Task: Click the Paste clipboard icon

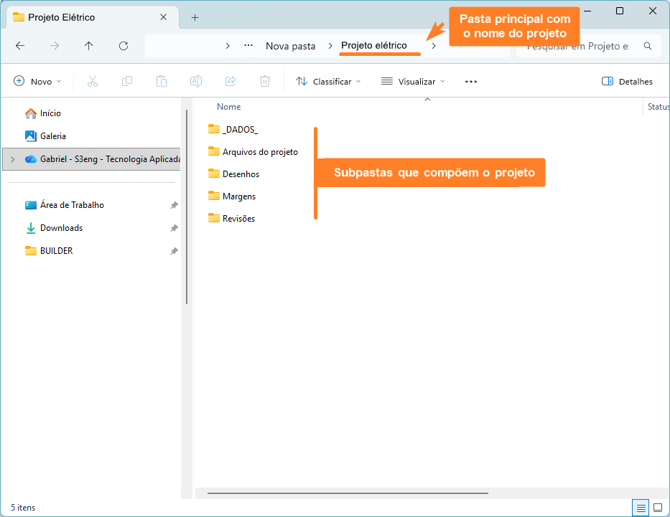Action: [161, 81]
